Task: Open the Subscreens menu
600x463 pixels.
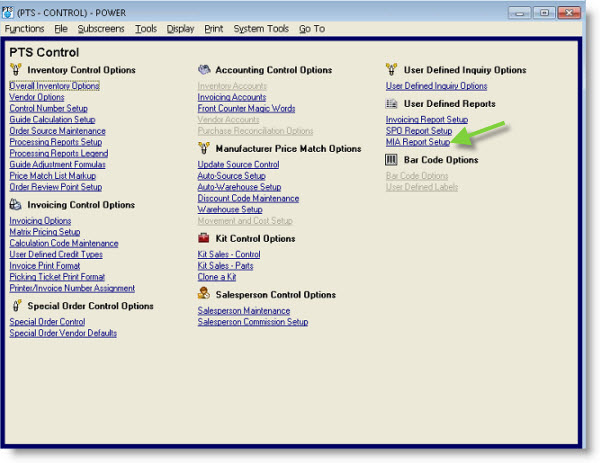Action: point(101,29)
